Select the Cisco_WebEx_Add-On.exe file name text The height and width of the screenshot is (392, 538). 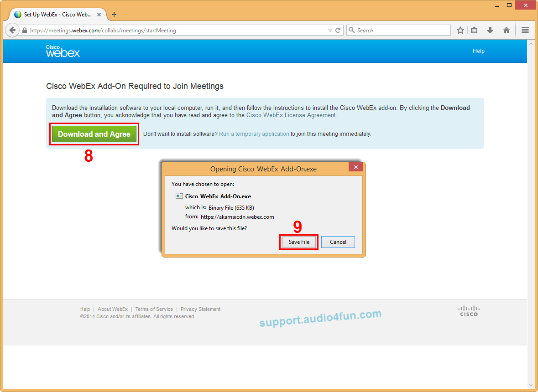(218, 196)
